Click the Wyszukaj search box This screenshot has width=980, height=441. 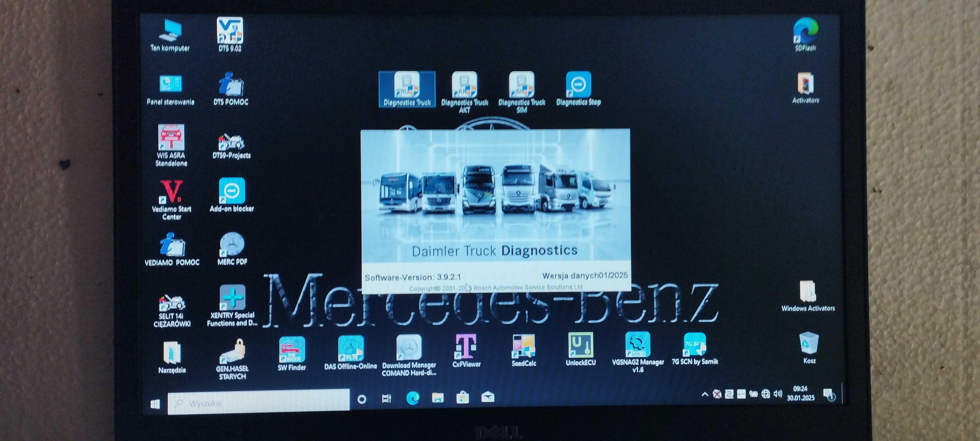259,401
